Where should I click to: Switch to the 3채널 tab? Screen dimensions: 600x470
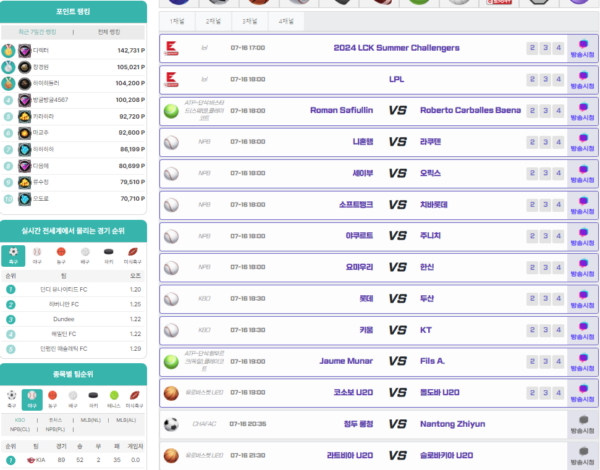point(249,21)
